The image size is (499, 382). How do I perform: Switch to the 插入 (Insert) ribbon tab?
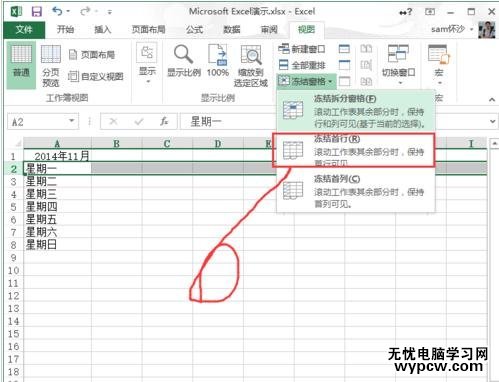pos(102,30)
